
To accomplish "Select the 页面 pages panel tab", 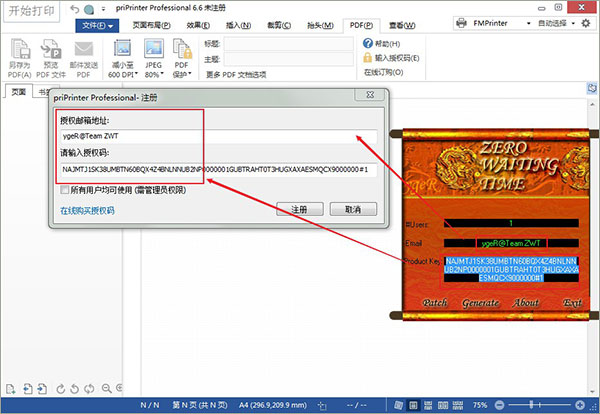I will [x=18, y=91].
